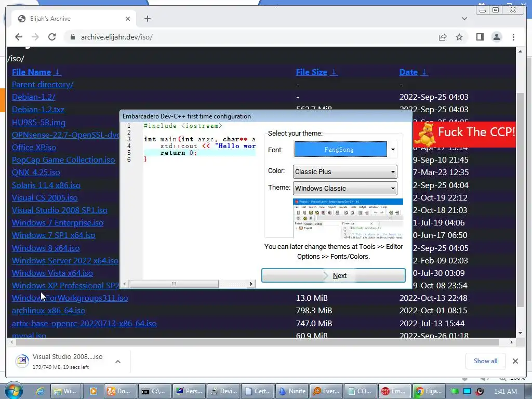
Task: Open the Chrome profile avatar
Action: (496, 37)
